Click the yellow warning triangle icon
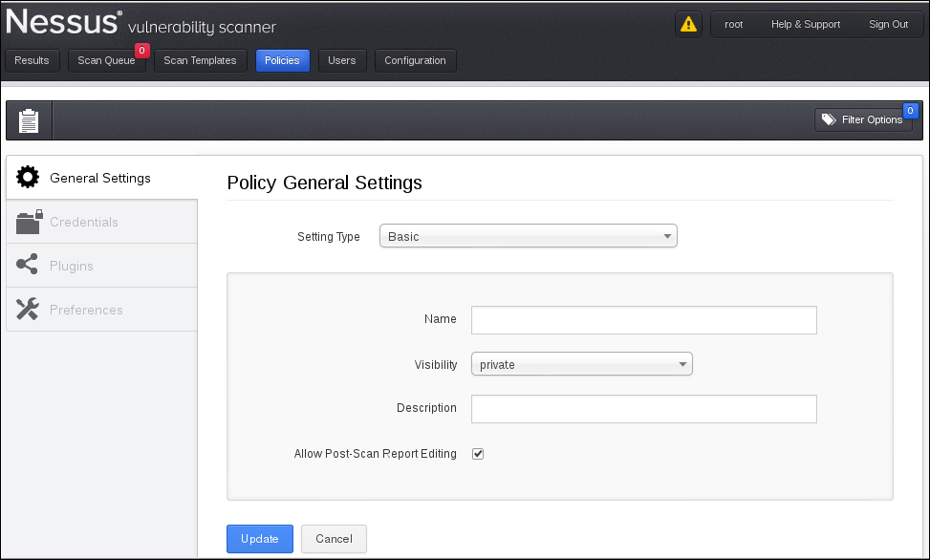 (x=688, y=24)
